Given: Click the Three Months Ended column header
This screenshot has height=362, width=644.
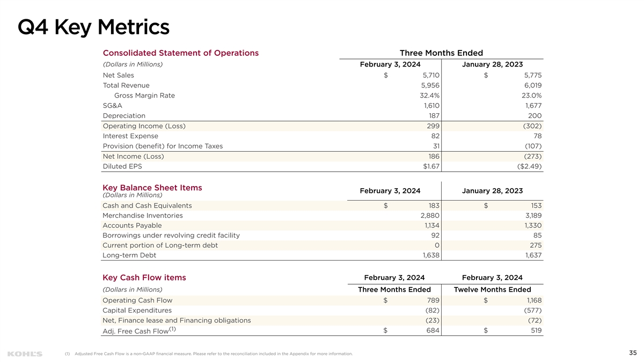Looking at the screenshot, I should coord(441,53).
